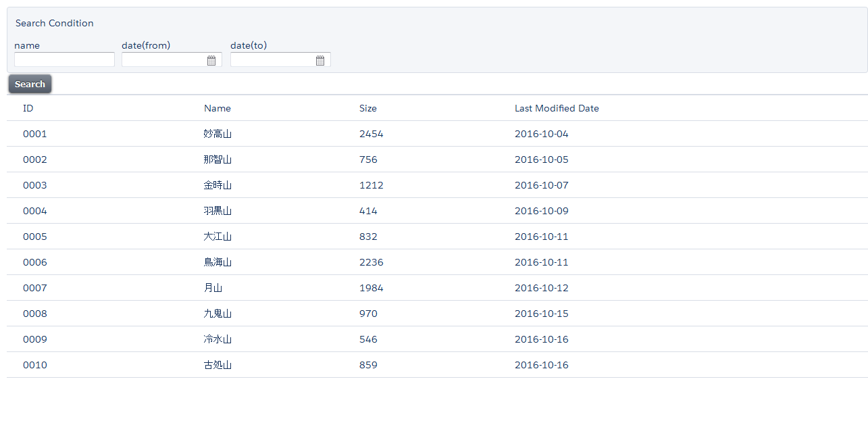Select the ID cell 0003

(35, 185)
